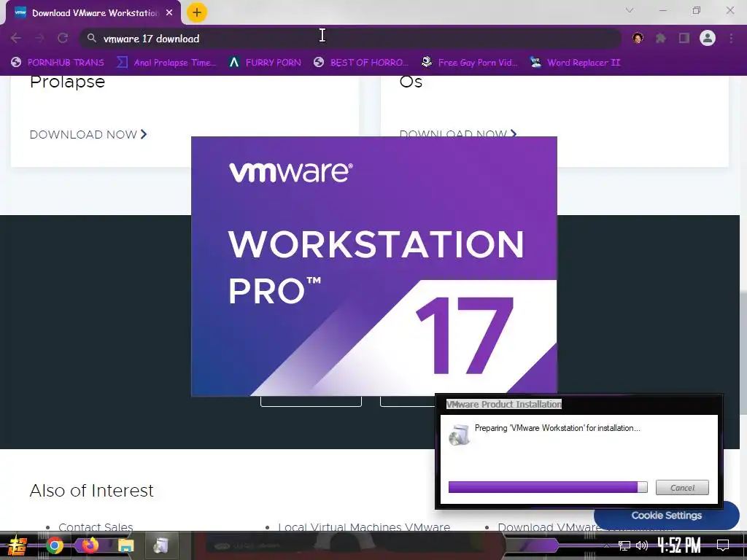This screenshot has width=747, height=560.
Task: Toggle the browser side panel icon
Action: point(684,38)
